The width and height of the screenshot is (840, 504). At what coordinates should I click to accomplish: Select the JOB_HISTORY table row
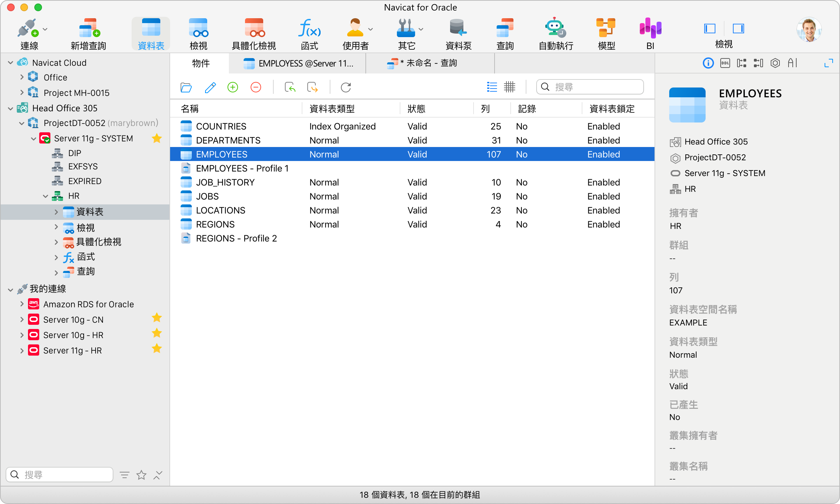point(225,182)
